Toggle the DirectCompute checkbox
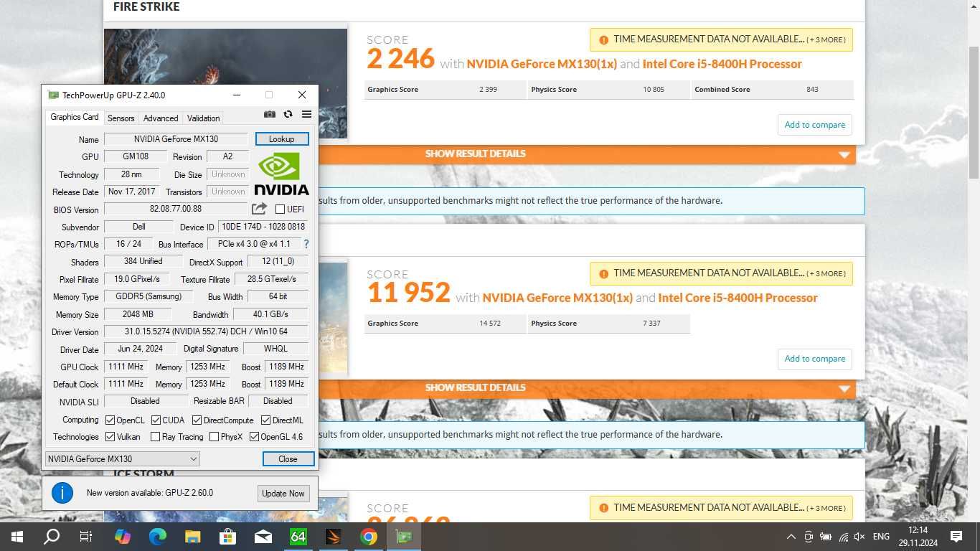The height and width of the screenshot is (551, 980). 197,420
